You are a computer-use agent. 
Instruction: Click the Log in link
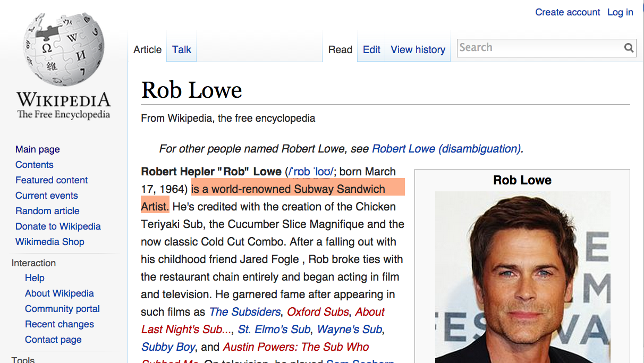[x=620, y=12]
